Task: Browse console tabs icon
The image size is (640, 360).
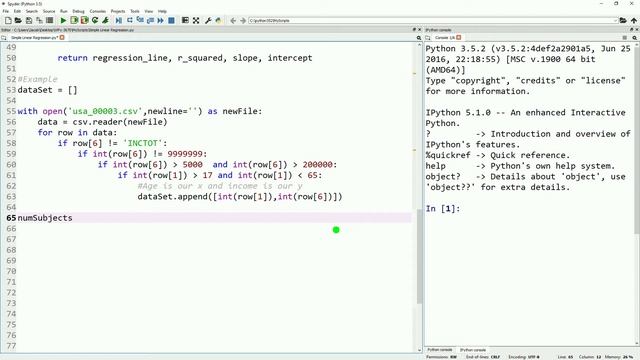Action: 428,38
